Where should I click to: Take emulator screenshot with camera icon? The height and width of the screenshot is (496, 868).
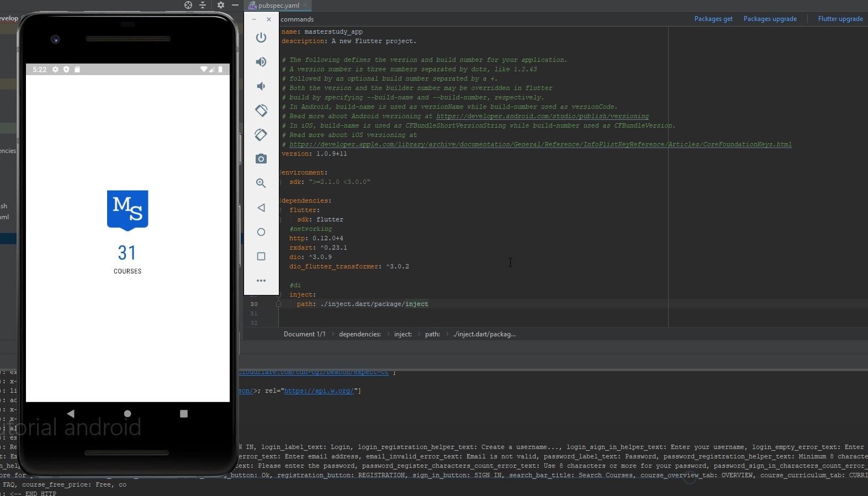(261, 159)
